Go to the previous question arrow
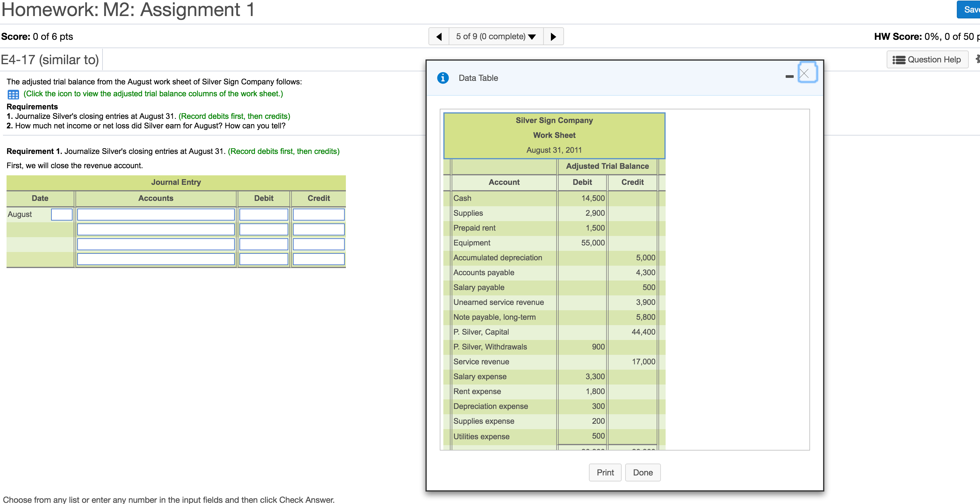 (439, 37)
